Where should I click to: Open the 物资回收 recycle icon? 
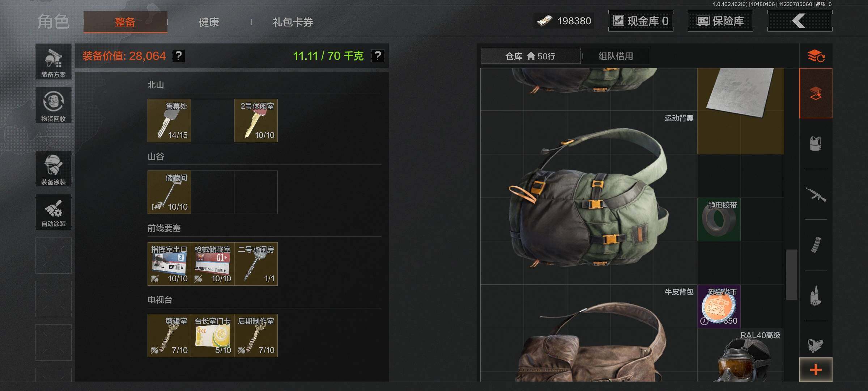(54, 105)
